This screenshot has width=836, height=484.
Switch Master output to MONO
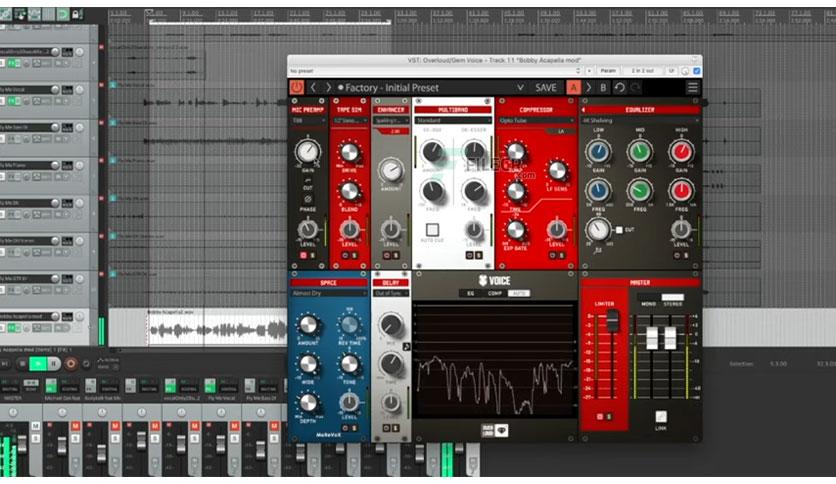pyautogui.click(x=648, y=298)
